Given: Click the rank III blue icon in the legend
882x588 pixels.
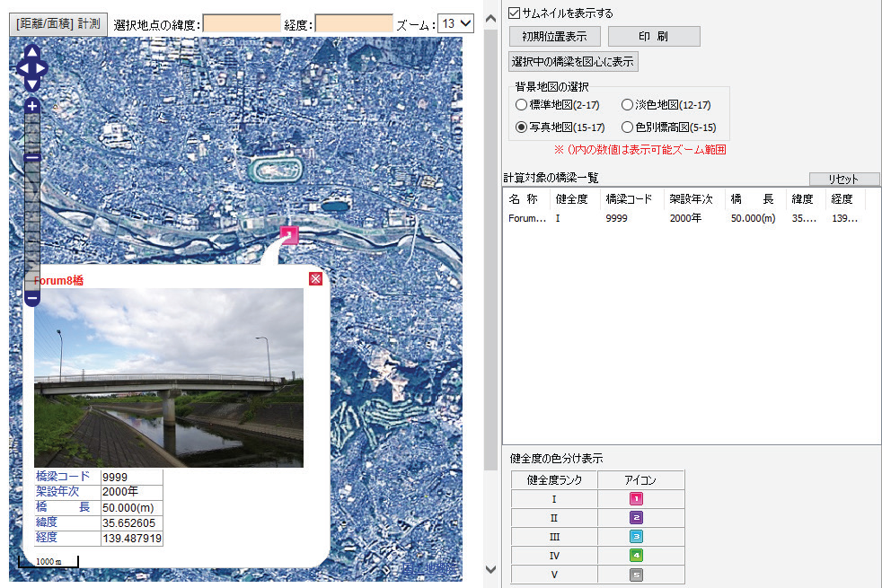Looking at the screenshot, I should click(x=636, y=537).
